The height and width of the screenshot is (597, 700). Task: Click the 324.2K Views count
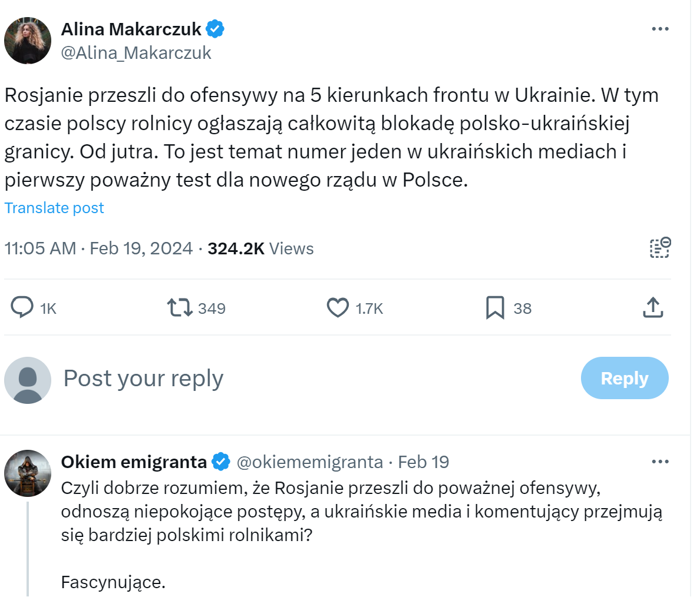pos(260,248)
